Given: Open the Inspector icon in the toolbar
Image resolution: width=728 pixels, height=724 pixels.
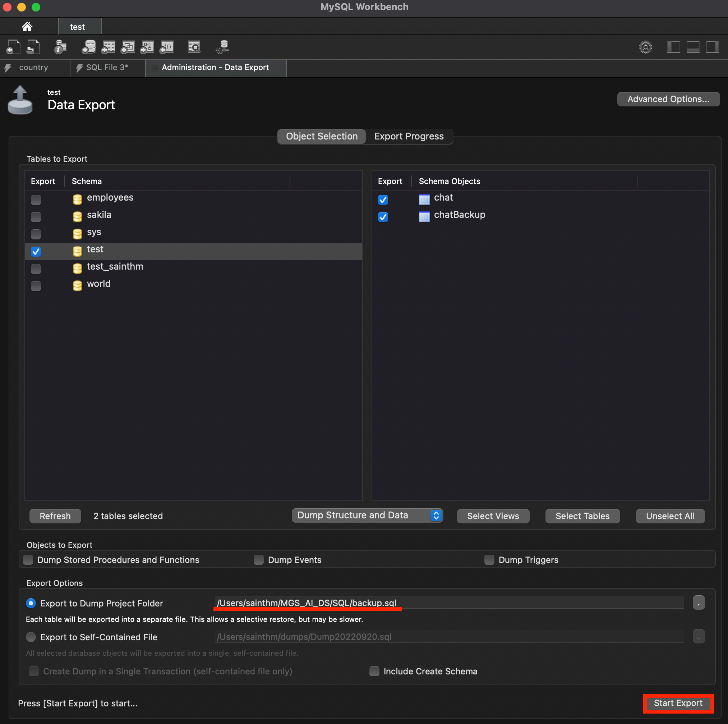Looking at the screenshot, I should click(60, 47).
